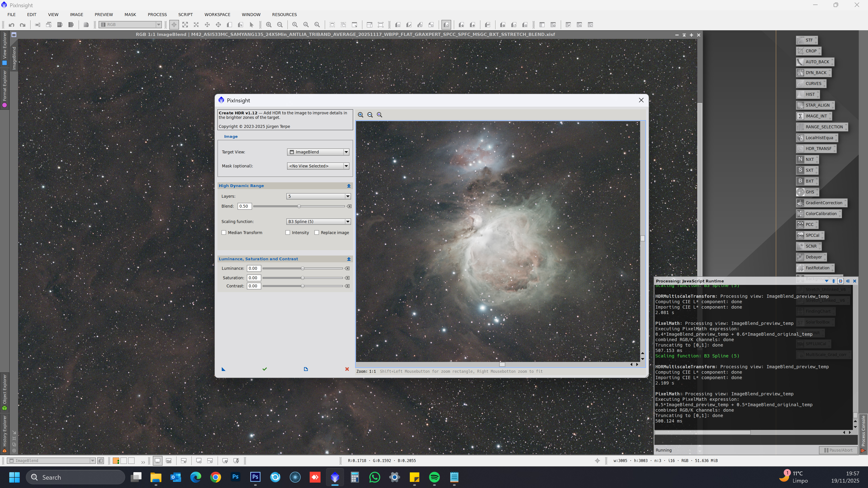
Task: Click the zoom in icon in preview
Action: click(361, 115)
